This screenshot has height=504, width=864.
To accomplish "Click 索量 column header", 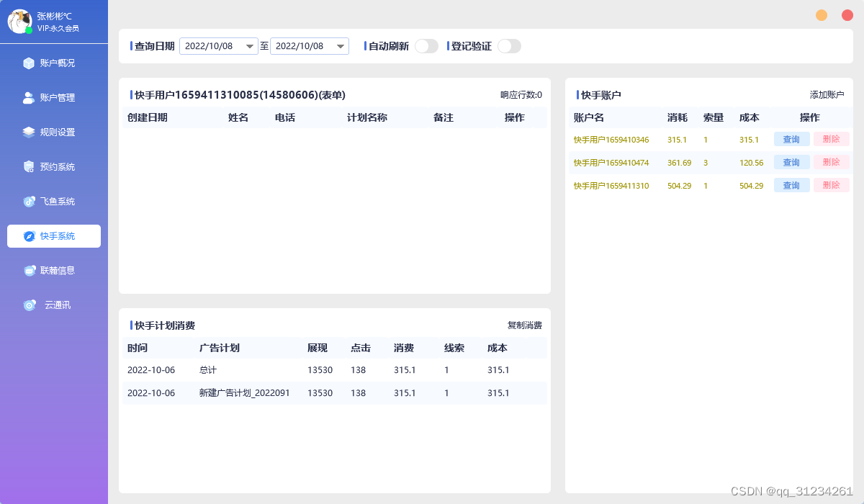I will [714, 117].
